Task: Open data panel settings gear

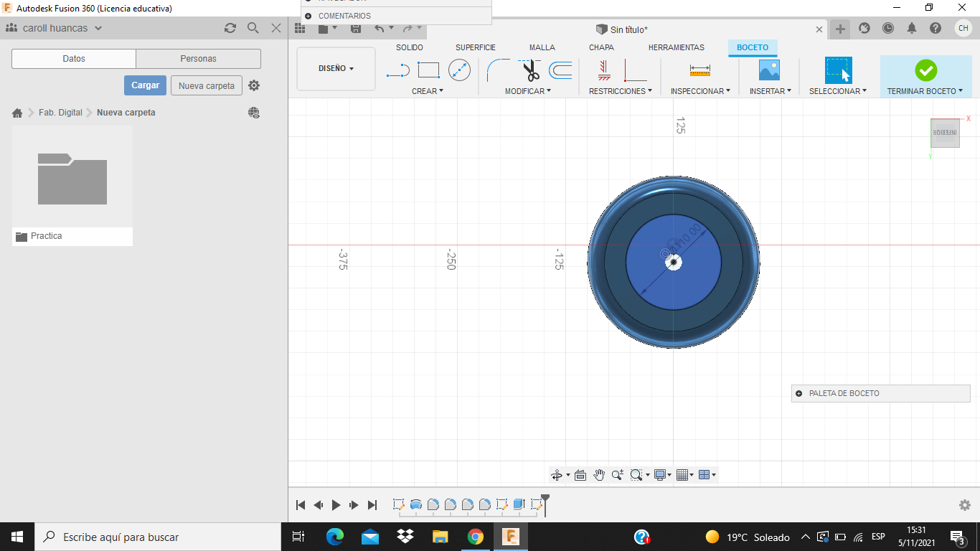Action: [x=254, y=85]
